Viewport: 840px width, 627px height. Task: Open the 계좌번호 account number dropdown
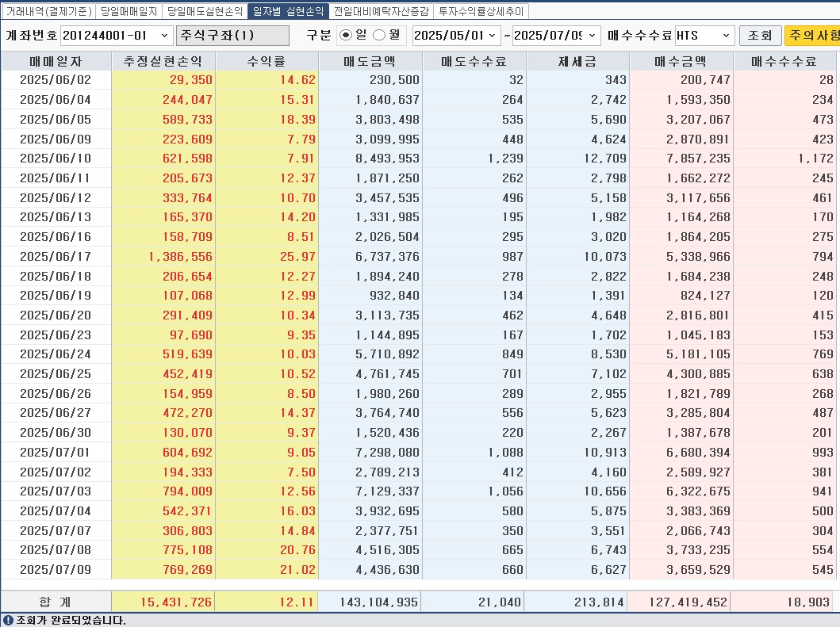pos(164,36)
